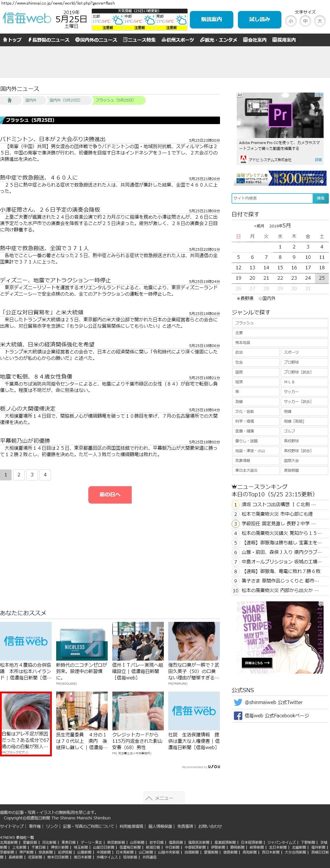Click the 購読案内 button

coord(211,20)
